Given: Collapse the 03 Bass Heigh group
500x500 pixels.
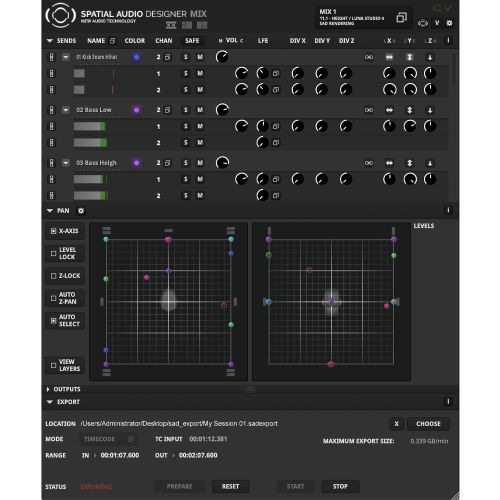Looking at the screenshot, I should [x=66, y=163].
